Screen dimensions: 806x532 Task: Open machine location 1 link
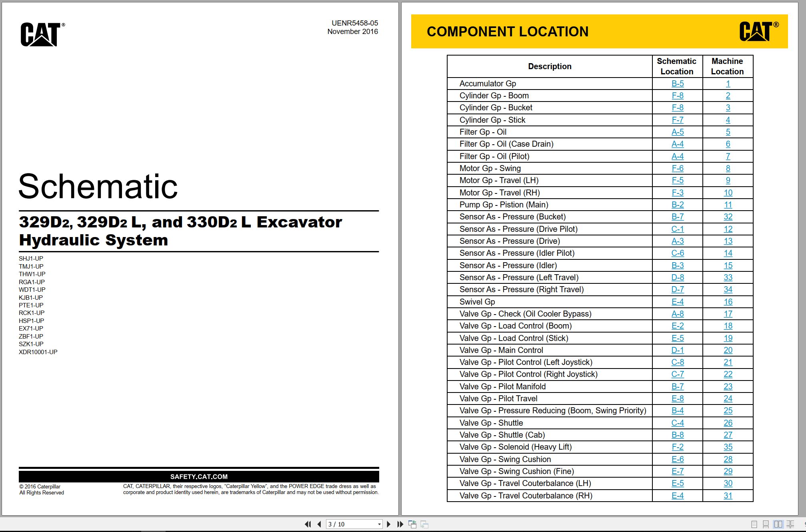(728, 84)
